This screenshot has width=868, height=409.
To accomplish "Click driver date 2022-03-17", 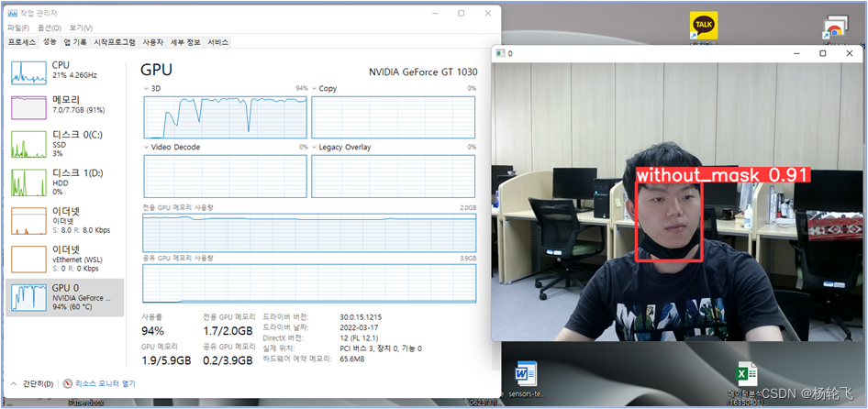I will (359, 327).
